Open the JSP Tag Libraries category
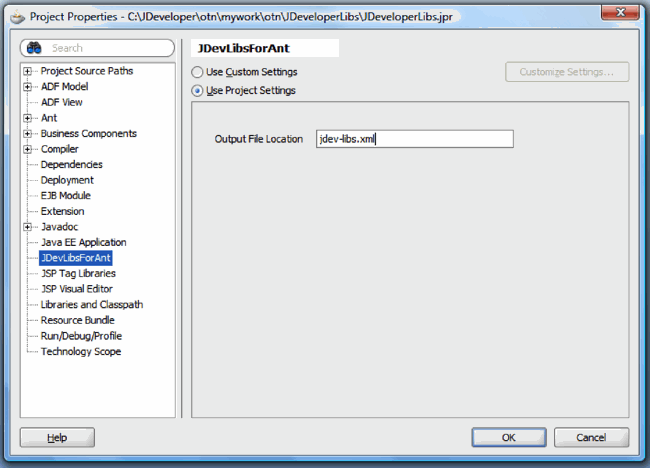 point(78,274)
